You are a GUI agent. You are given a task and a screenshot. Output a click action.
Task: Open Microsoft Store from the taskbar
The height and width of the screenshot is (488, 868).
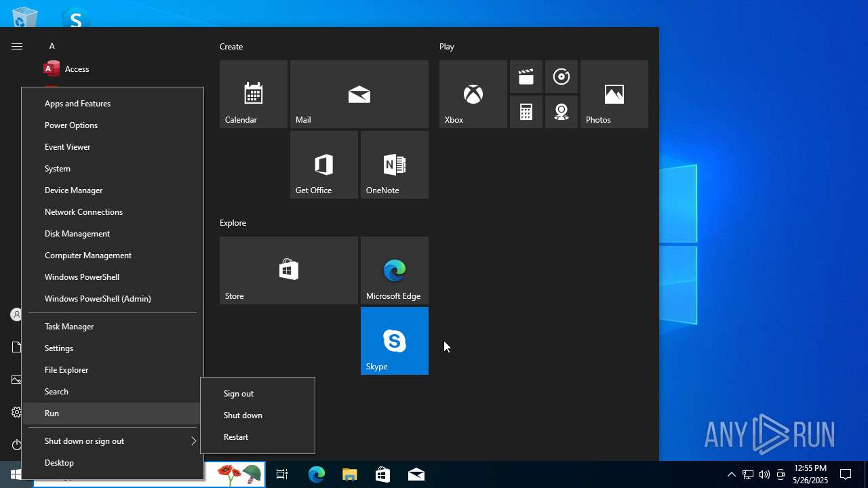tap(383, 474)
